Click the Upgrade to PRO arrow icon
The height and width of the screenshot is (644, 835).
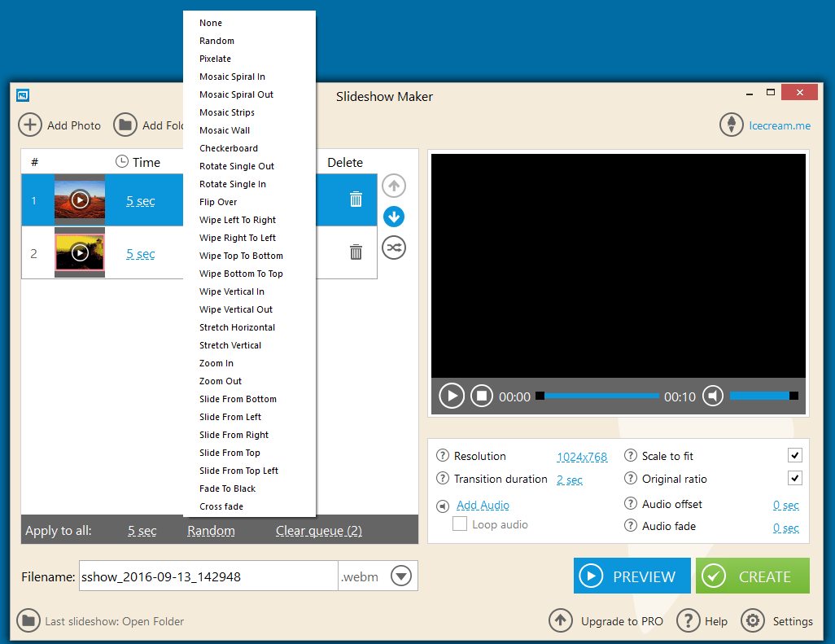click(x=561, y=620)
